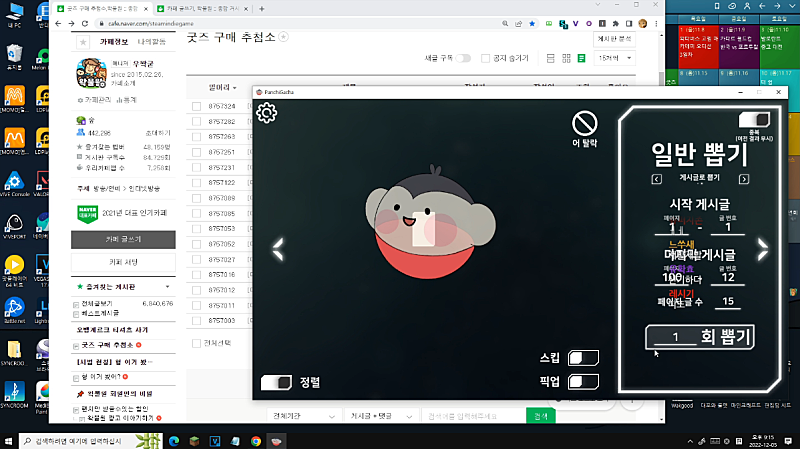
Task: Open the 전체기간 search period dropdown
Action: click(x=303, y=416)
